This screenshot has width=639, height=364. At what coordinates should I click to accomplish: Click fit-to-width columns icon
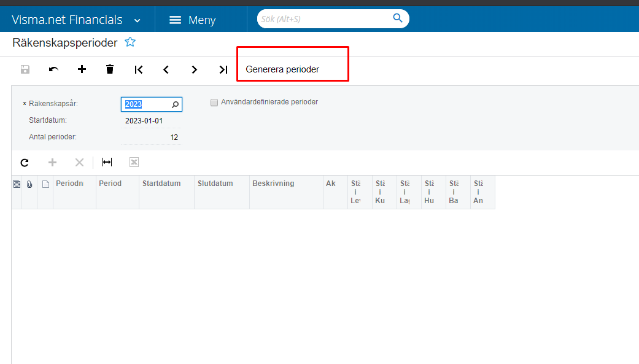click(x=107, y=162)
